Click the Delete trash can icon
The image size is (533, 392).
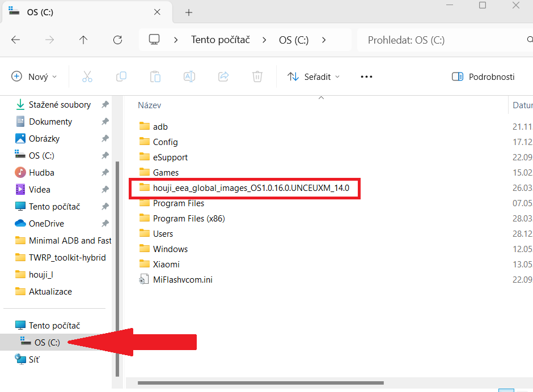point(257,76)
